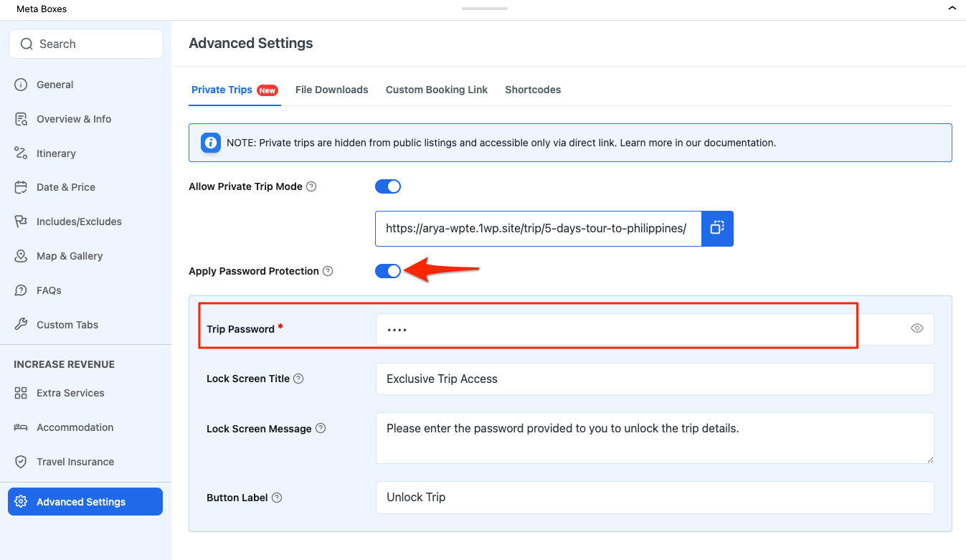Click the Lock Screen Title input field

tap(654, 379)
